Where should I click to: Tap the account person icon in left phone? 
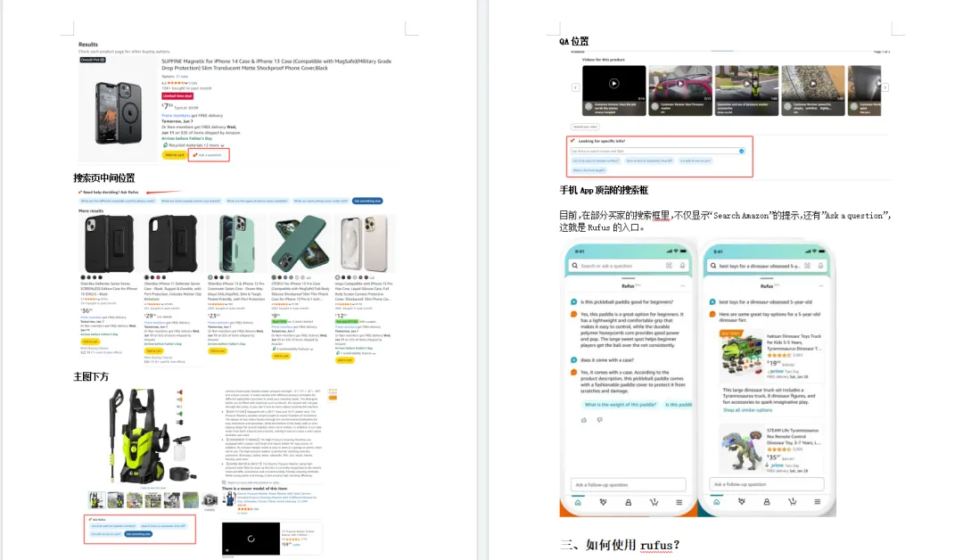pyautogui.click(x=629, y=502)
